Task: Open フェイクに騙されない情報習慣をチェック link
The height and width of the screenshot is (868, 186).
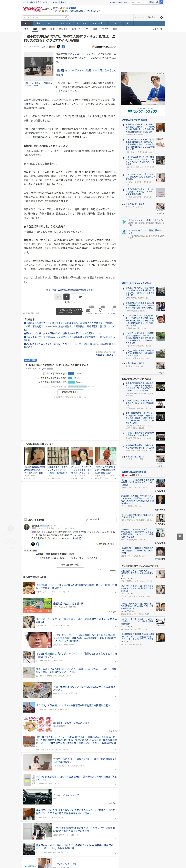Action: (146, 232)
